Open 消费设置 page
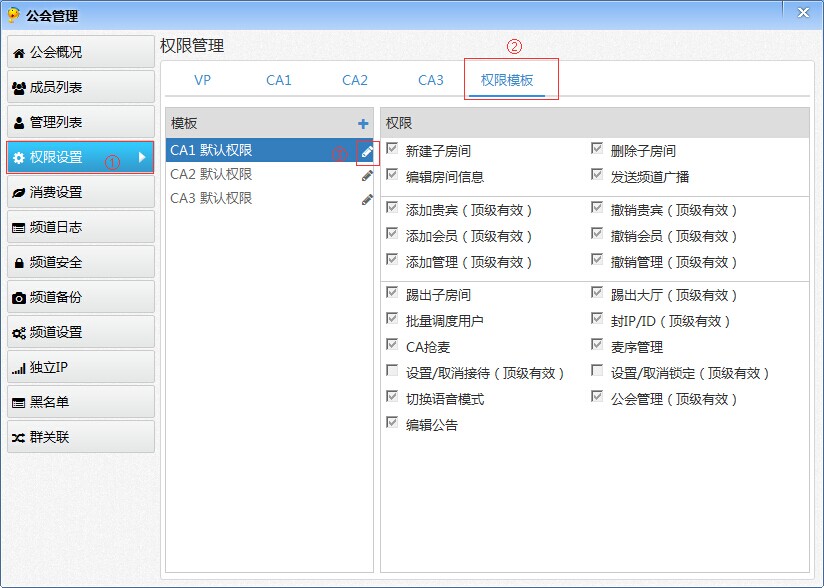This screenshot has height=588, width=824. [x=81, y=192]
